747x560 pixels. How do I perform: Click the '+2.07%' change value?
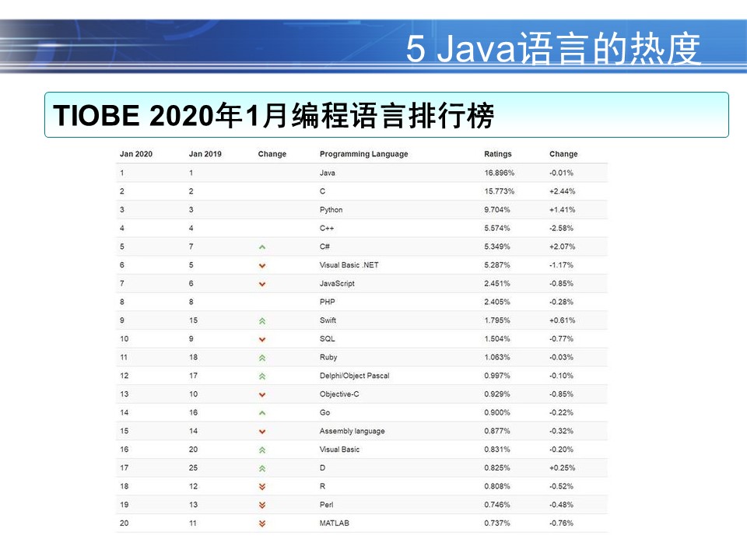pos(562,247)
